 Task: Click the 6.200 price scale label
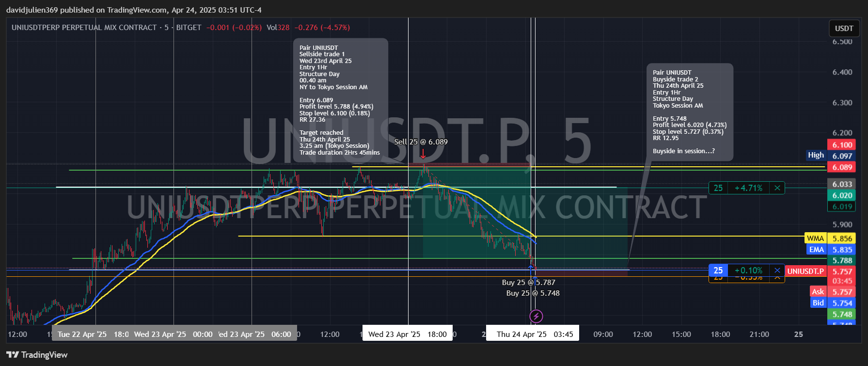[842, 133]
